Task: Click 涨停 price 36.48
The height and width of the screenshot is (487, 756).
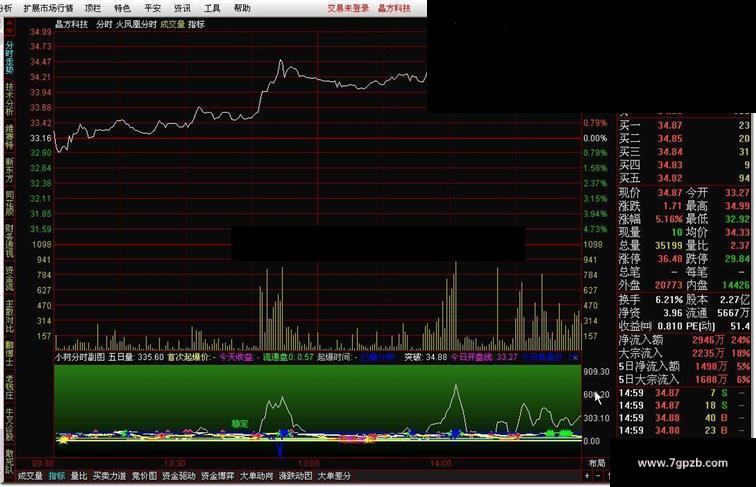Action: pos(670,258)
